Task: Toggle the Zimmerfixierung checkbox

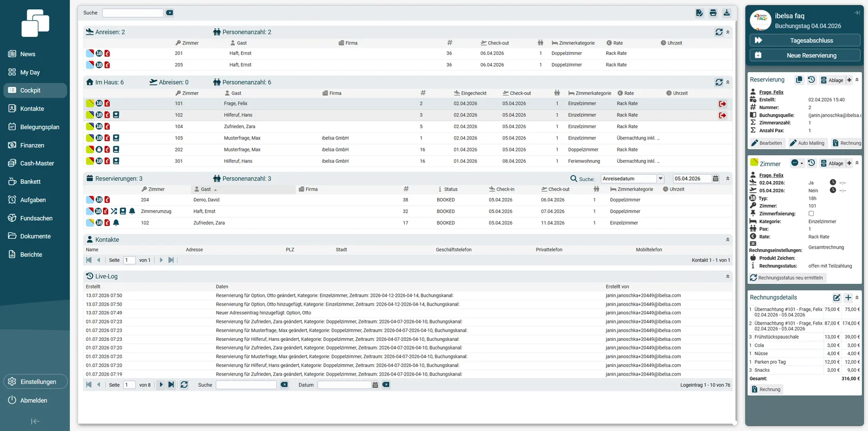Action: point(811,213)
